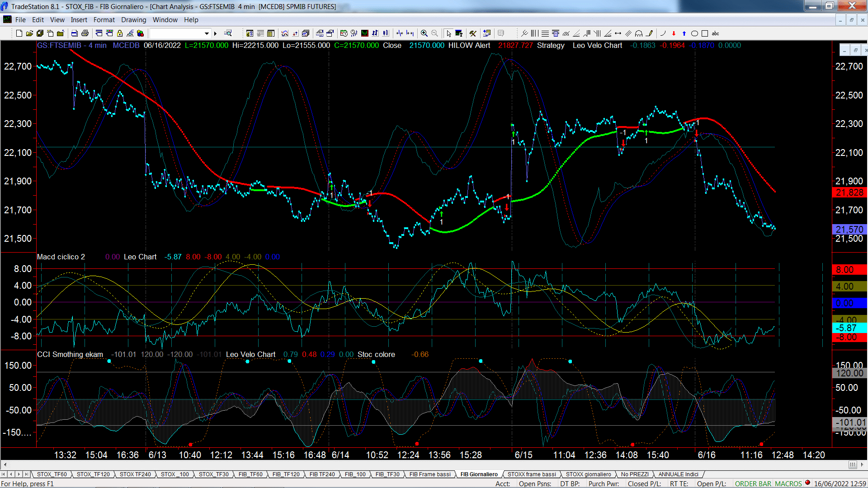Viewport: 868px width, 488px height.
Task: Click the 21,570 last price marker
Action: tap(849, 230)
